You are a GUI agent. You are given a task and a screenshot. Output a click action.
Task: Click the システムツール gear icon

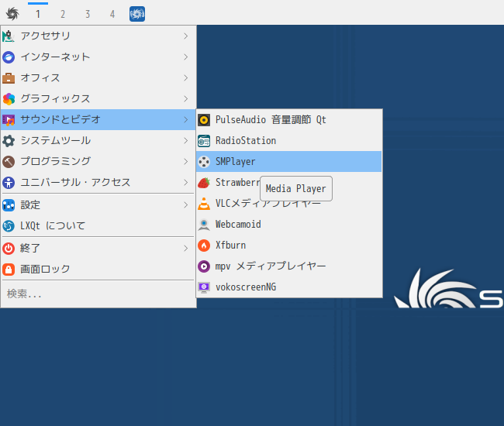(x=9, y=141)
